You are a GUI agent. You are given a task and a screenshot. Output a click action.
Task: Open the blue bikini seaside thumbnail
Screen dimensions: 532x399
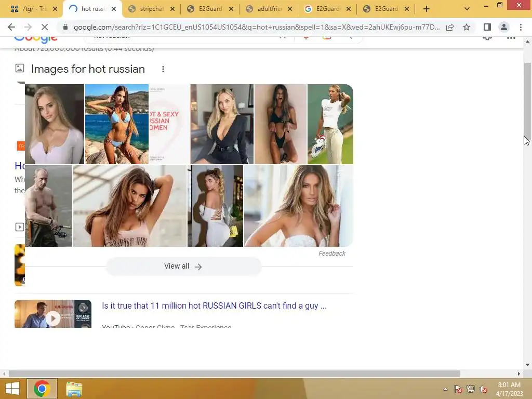pos(117,124)
